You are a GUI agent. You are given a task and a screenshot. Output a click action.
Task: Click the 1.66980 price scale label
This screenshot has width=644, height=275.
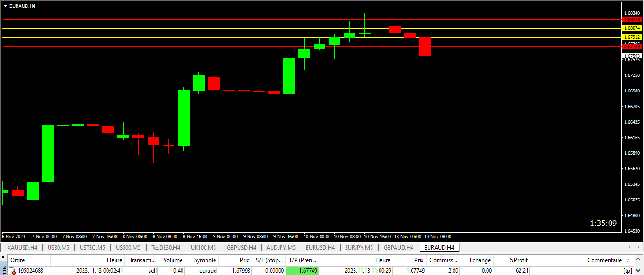click(632, 91)
